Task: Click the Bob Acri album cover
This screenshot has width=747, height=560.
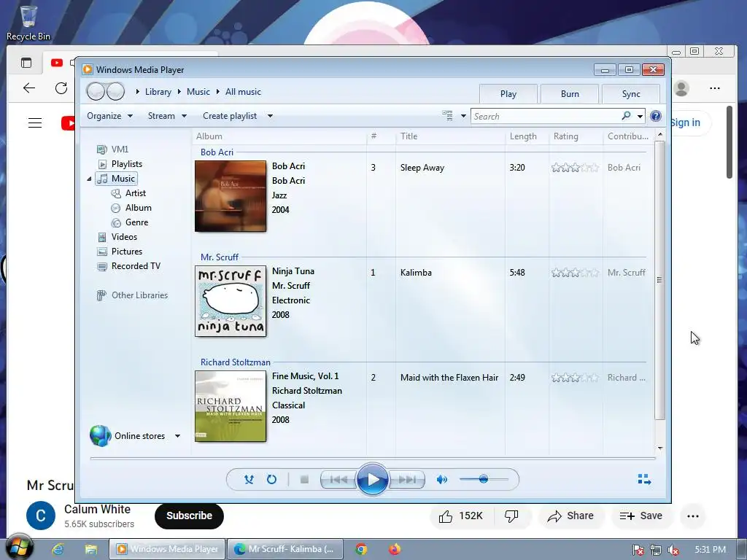Action: click(231, 196)
